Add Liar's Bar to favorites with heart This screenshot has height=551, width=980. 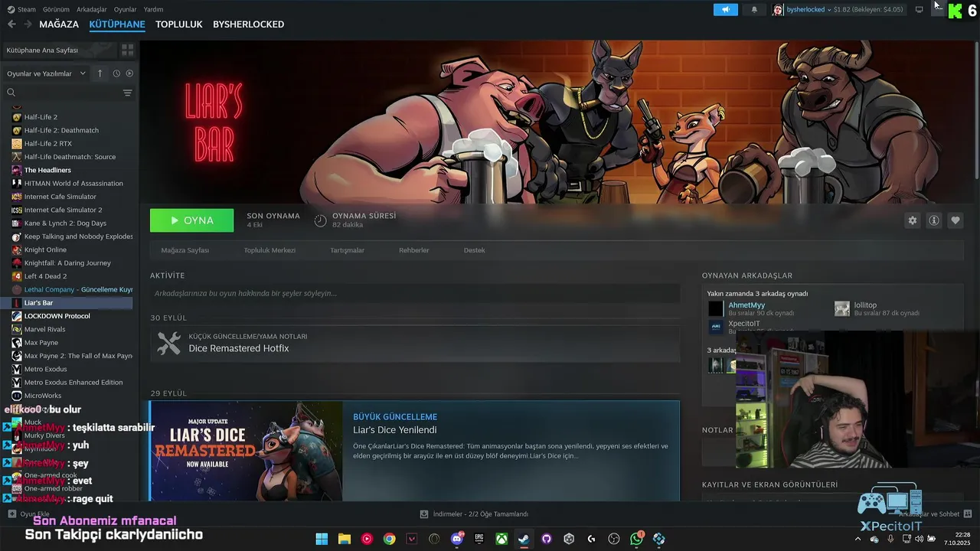(955, 220)
